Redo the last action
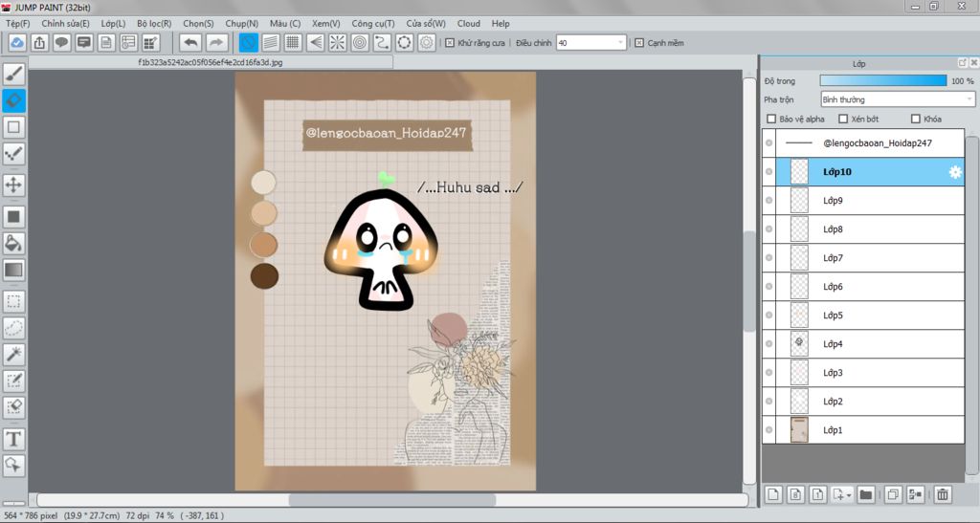 (215, 42)
